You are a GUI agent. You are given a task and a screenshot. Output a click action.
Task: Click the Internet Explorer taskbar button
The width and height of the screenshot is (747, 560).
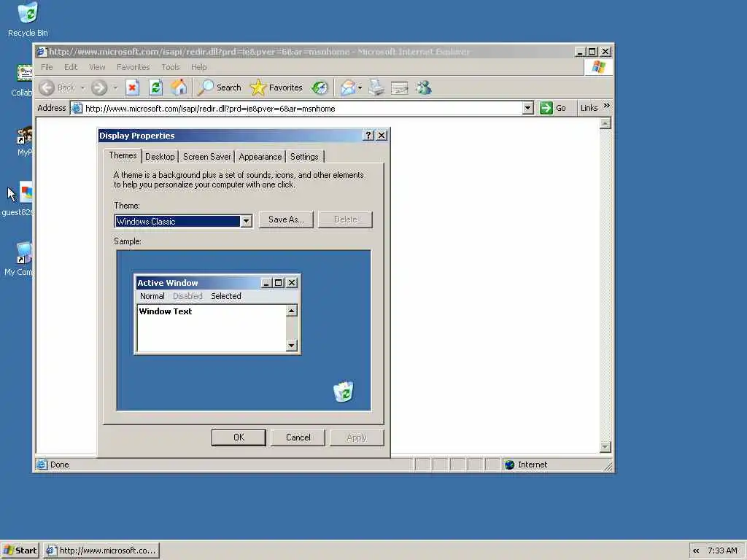coord(101,551)
